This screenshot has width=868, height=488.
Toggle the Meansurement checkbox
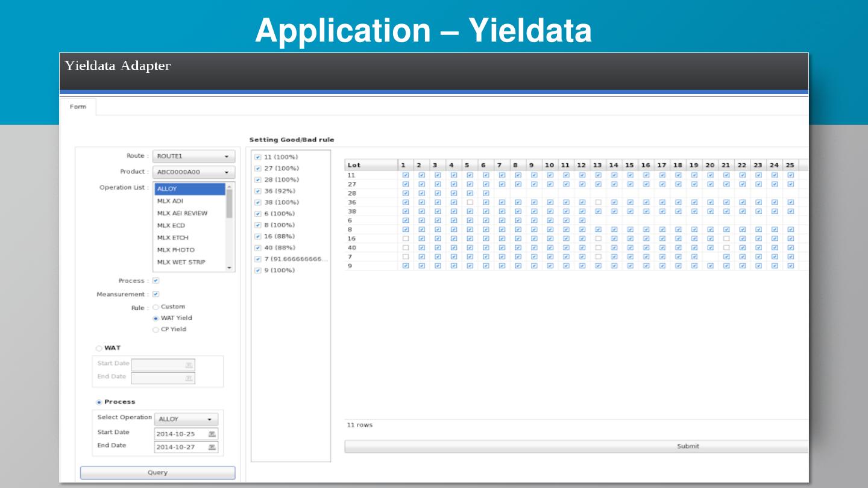[x=156, y=294]
